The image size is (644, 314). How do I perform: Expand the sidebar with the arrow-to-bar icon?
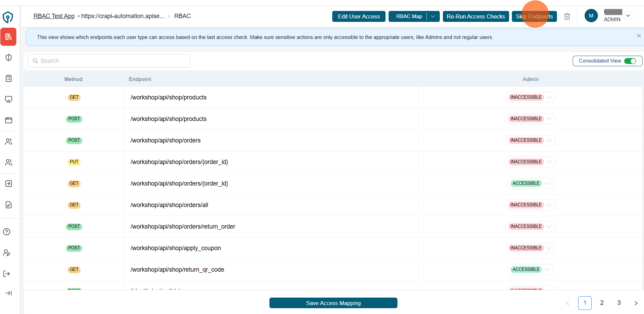(9, 293)
